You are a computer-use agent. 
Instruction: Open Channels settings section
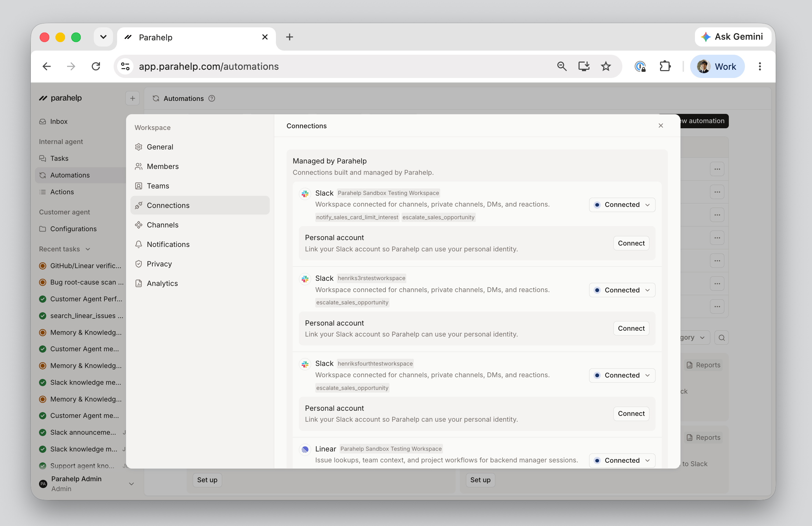coord(200,225)
